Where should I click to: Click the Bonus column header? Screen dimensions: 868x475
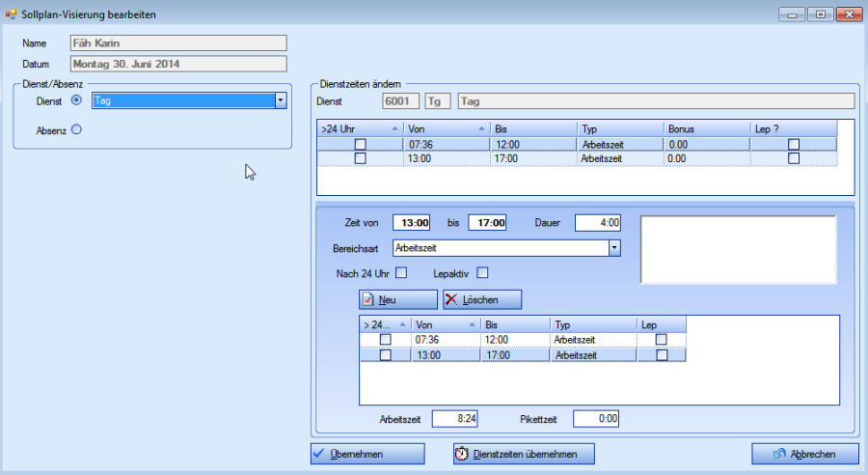point(706,128)
